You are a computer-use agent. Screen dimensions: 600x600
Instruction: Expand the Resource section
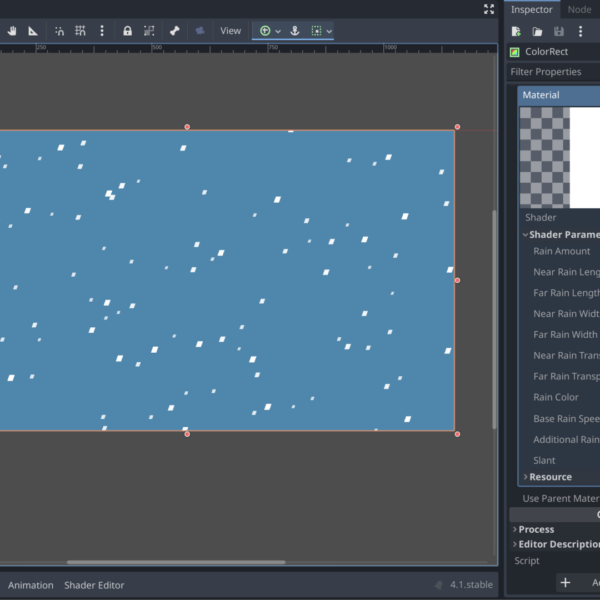(x=548, y=477)
